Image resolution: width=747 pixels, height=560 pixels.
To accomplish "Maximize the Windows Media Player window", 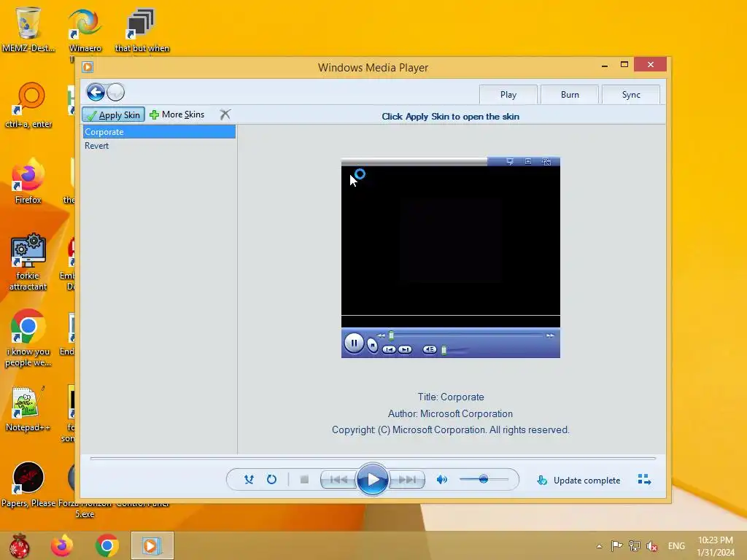I will coord(624,65).
